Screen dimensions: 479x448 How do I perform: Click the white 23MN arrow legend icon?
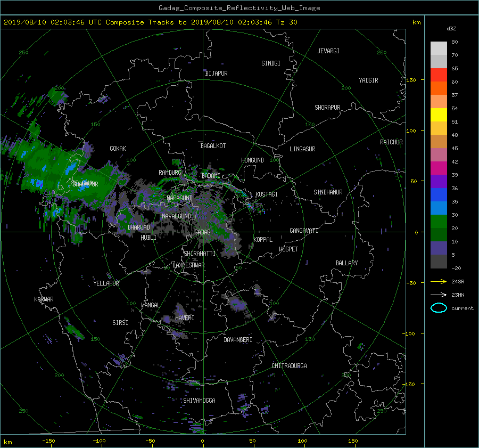coord(439,295)
